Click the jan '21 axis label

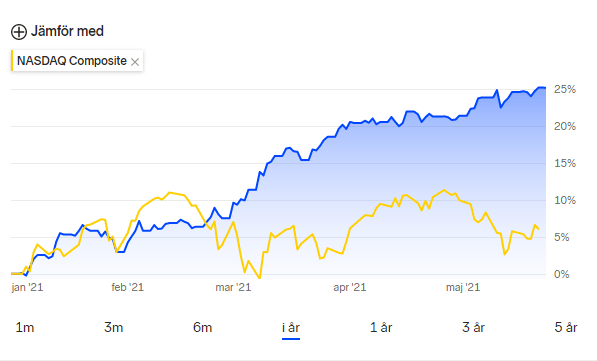tap(27, 287)
